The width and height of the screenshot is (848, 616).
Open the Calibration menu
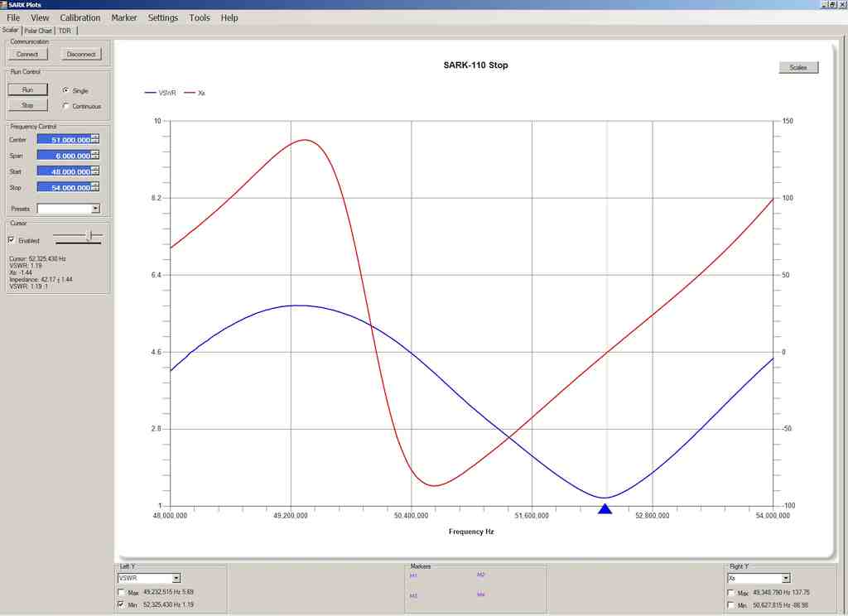coord(79,17)
